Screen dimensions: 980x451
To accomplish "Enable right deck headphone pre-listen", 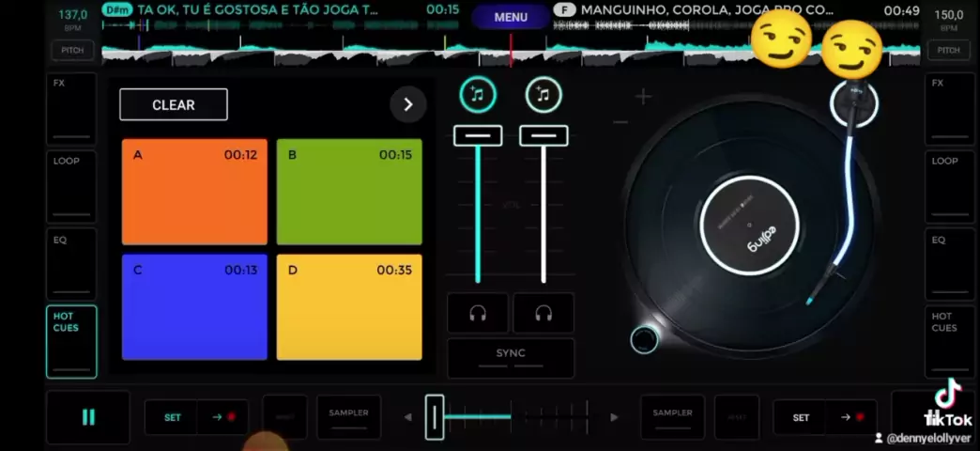I will click(544, 313).
